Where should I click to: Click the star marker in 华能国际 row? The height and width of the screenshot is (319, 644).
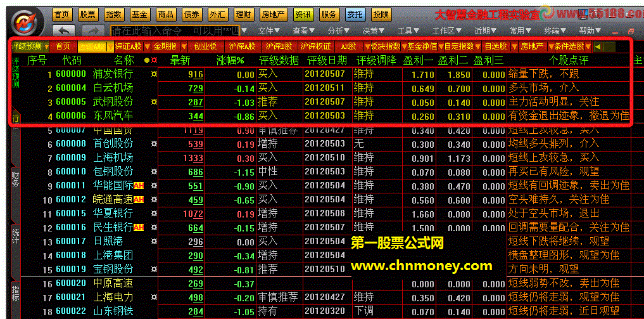click(x=154, y=185)
